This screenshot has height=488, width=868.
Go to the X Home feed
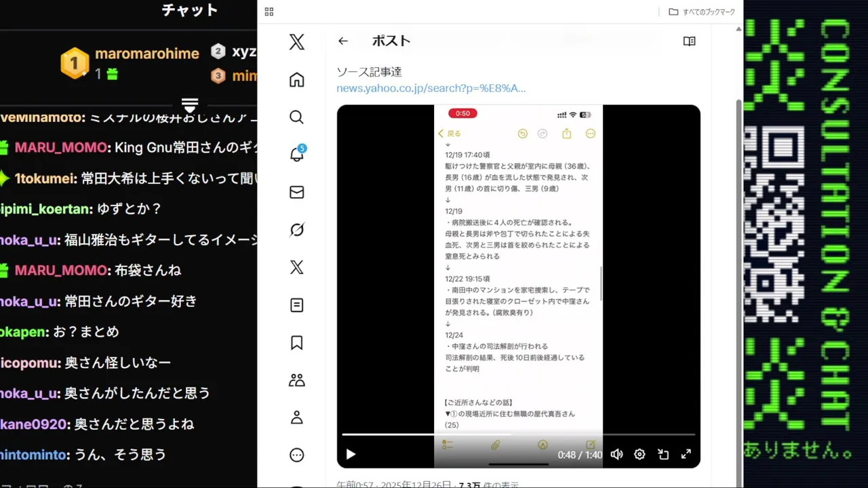pyautogui.click(x=296, y=80)
